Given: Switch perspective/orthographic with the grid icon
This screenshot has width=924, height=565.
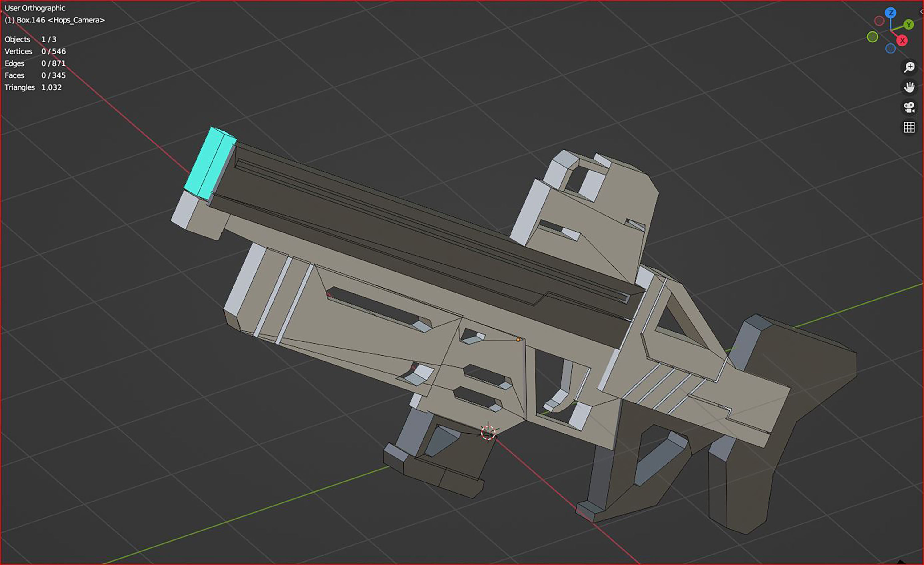Looking at the screenshot, I should tap(909, 127).
